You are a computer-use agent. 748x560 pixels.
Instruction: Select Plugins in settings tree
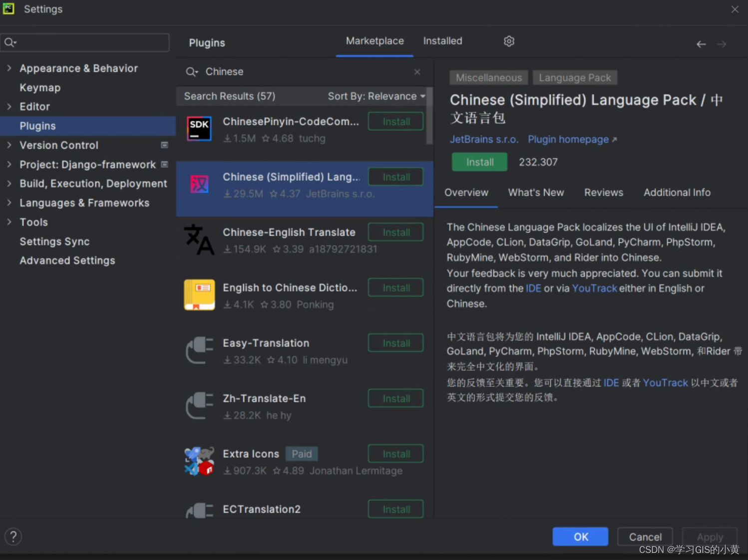click(x=88, y=126)
